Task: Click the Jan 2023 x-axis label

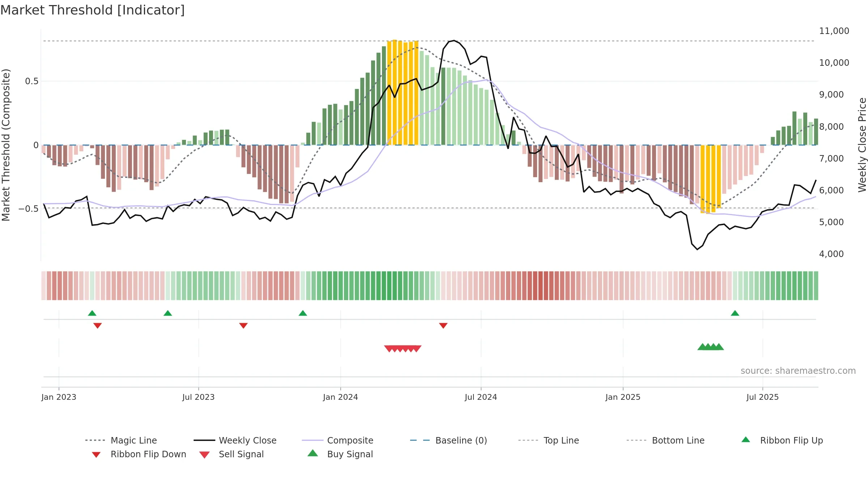Action: pyautogui.click(x=59, y=397)
